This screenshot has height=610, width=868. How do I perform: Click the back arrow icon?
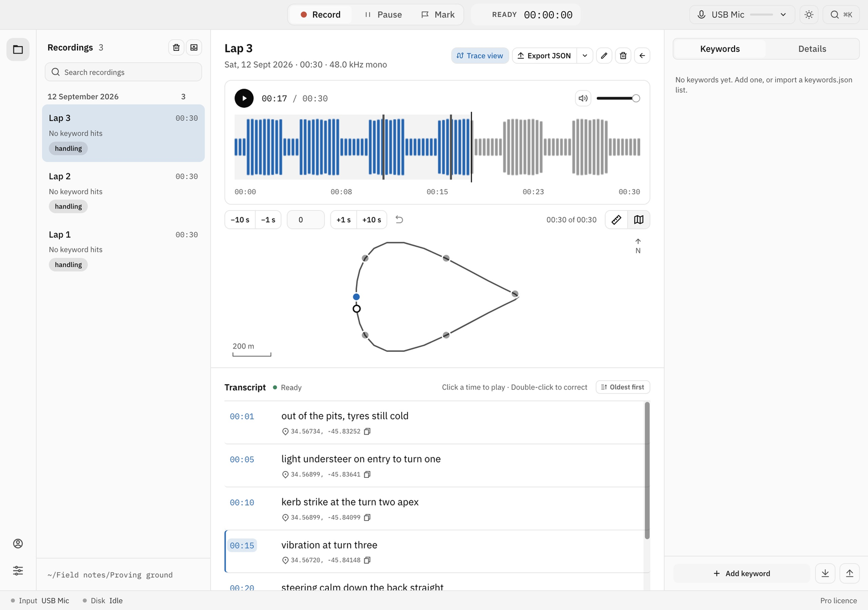tap(642, 55)
